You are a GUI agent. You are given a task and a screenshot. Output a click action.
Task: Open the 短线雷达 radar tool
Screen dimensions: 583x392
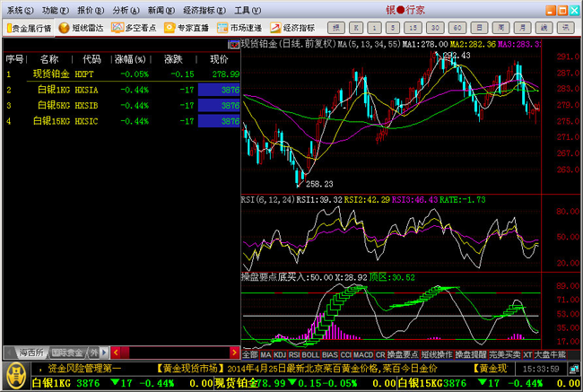(x=83, y=28)
